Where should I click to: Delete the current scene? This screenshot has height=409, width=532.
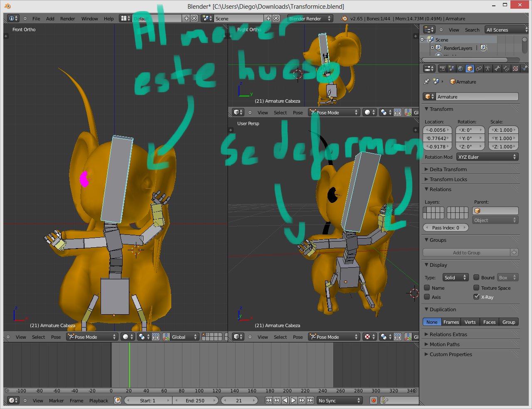pyautogui.click(x=276, y=18)
